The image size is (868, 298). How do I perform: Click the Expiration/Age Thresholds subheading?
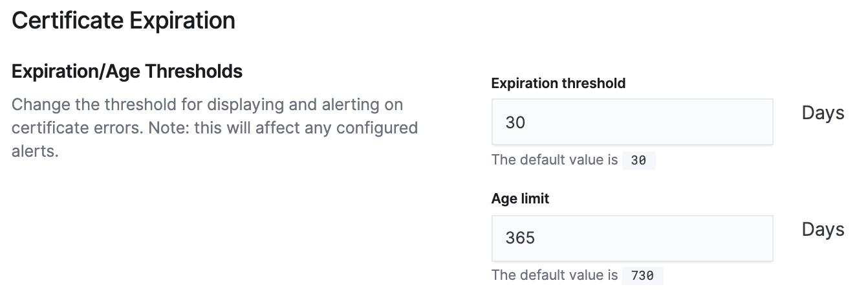(127, 71)
